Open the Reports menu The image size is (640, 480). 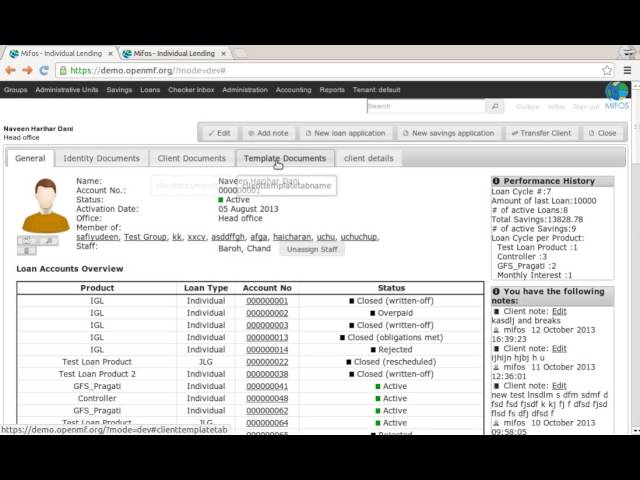click(332, 90)
